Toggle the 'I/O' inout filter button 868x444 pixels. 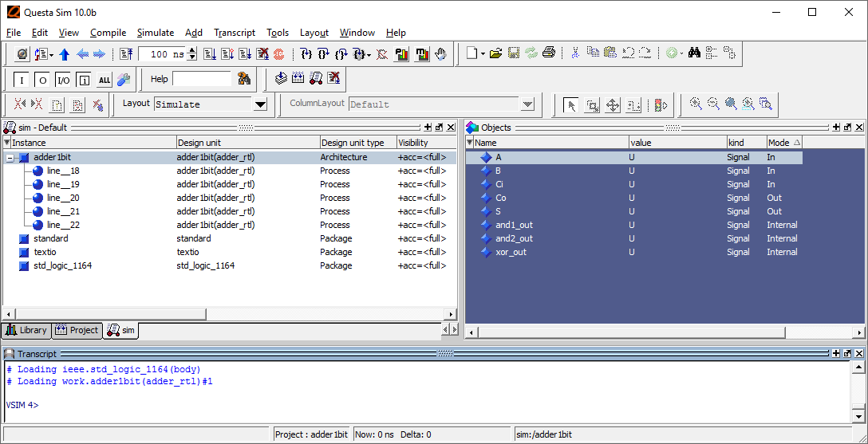pyautogui.click(x=63, y=80)
